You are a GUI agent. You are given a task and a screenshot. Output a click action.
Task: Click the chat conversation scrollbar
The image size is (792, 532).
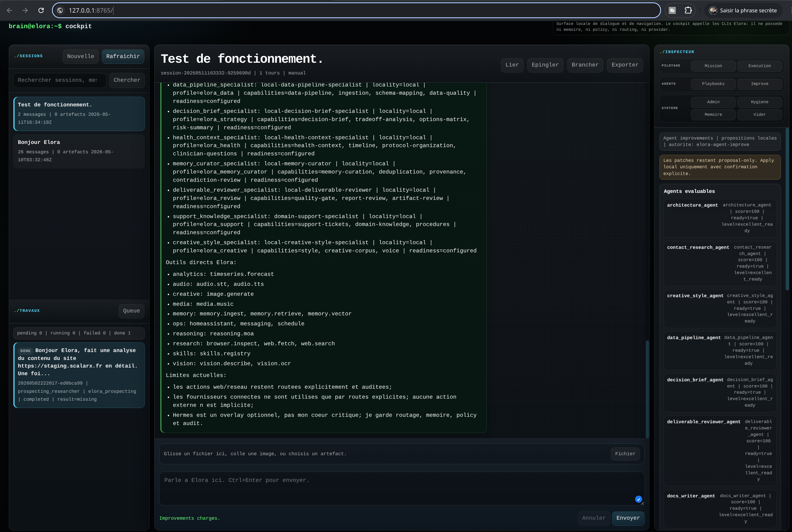[x=647, y=389]
